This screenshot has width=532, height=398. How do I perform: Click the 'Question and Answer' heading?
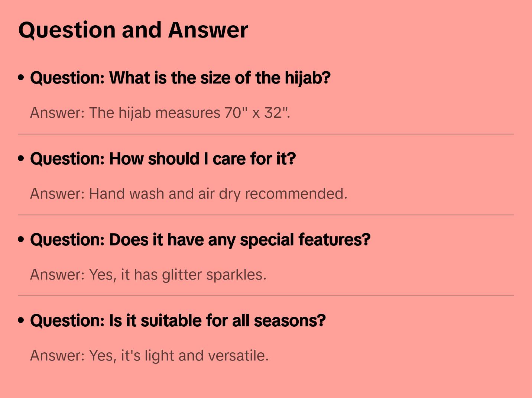click(x=133, y=30)
